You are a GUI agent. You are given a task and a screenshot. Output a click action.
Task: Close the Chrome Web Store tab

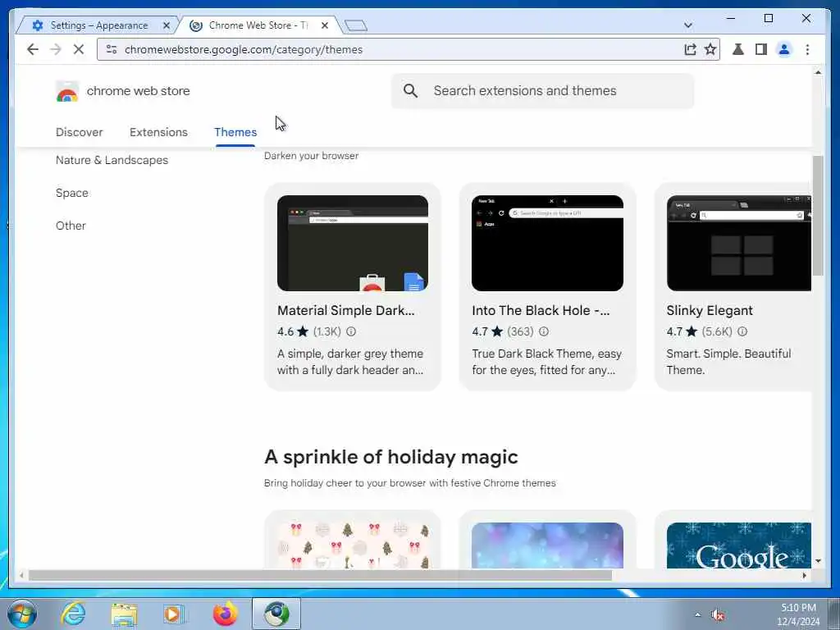pos(325,25)
